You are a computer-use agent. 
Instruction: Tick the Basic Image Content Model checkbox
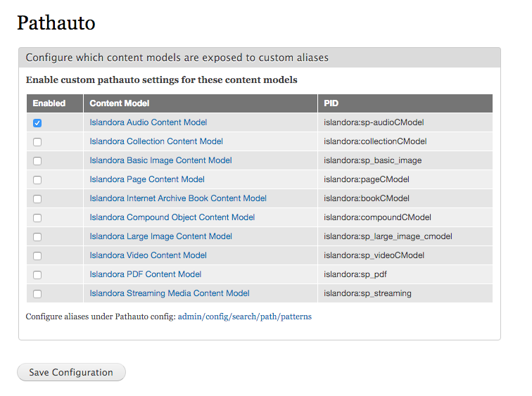click(37, 161)
